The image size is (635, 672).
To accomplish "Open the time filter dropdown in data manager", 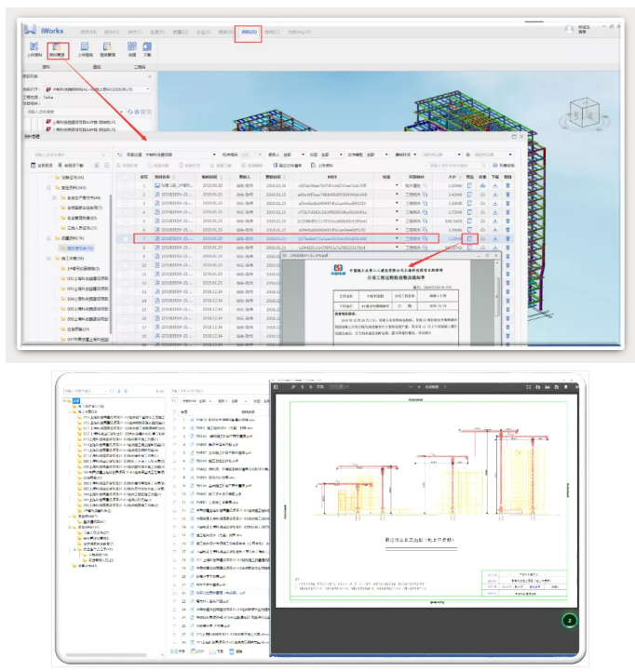I will pyautogui.click(x=406, y=155).
